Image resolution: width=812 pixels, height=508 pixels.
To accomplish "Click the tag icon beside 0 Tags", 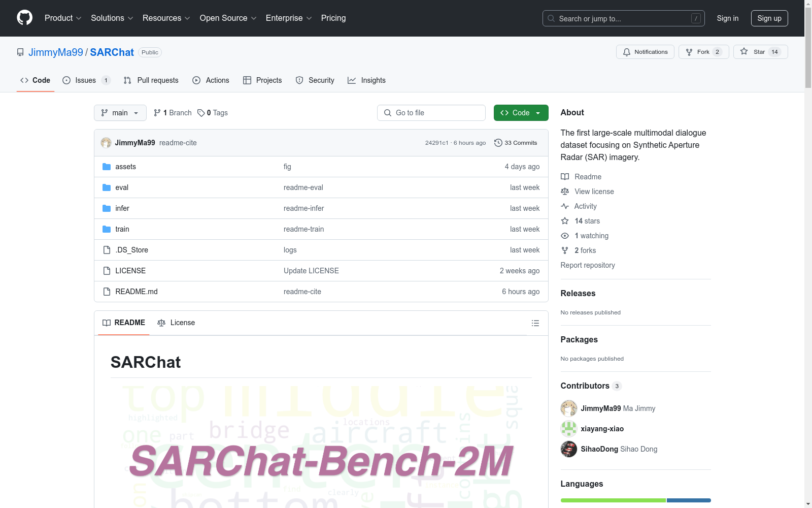I will tap(201, 113).
